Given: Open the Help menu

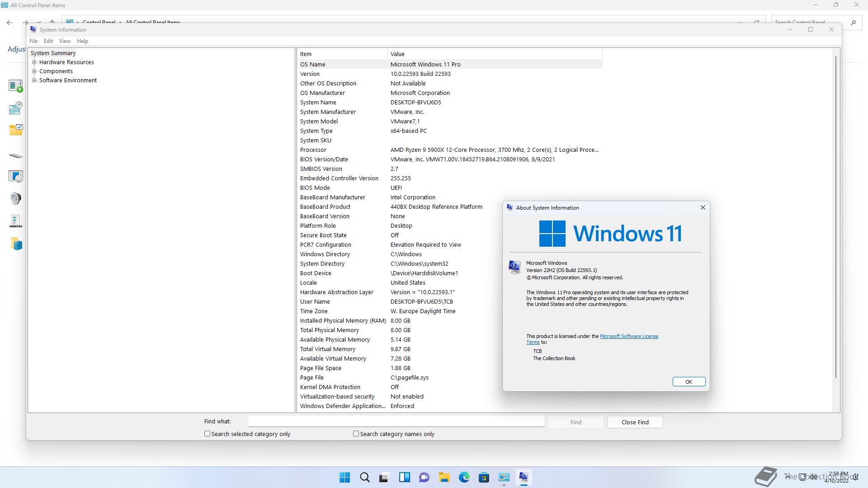Looking at the screenshot, I should pos(82,41).
